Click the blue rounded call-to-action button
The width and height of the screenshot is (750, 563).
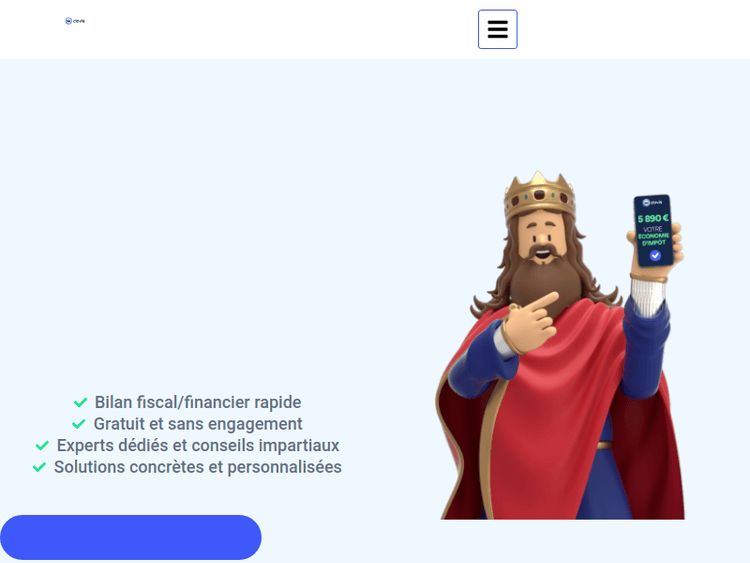131,537
